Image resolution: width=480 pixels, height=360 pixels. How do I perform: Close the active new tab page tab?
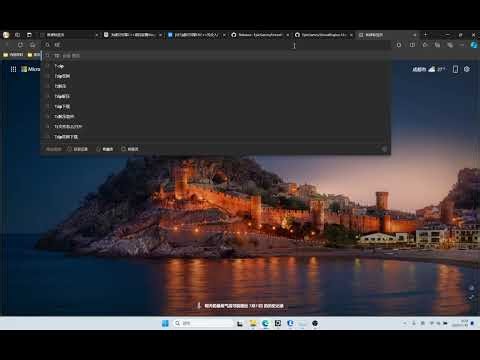[x=415, y=35]
